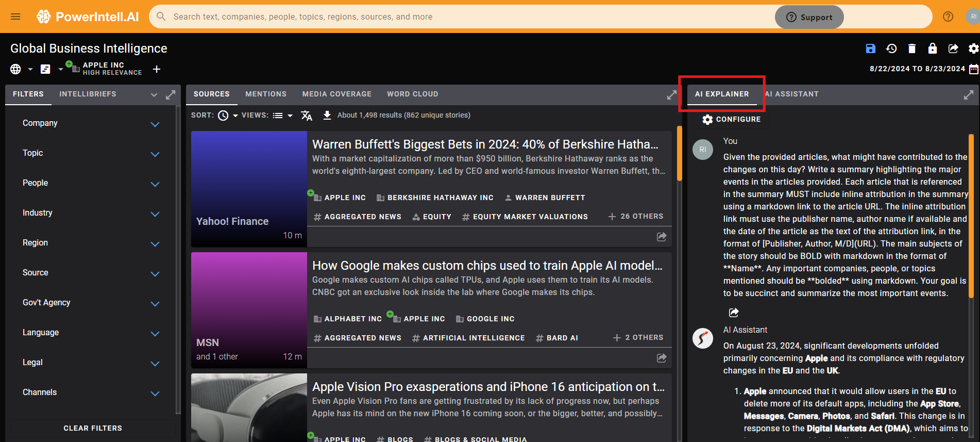Expand the Sources panel to full size
This screenshot has height=442, width=980.
click(672, 95)
